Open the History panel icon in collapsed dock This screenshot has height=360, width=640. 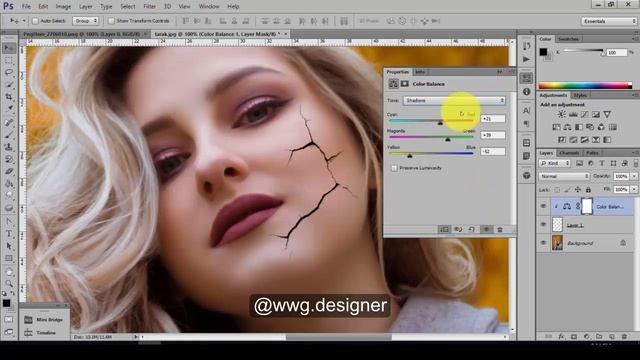point(527,46)
